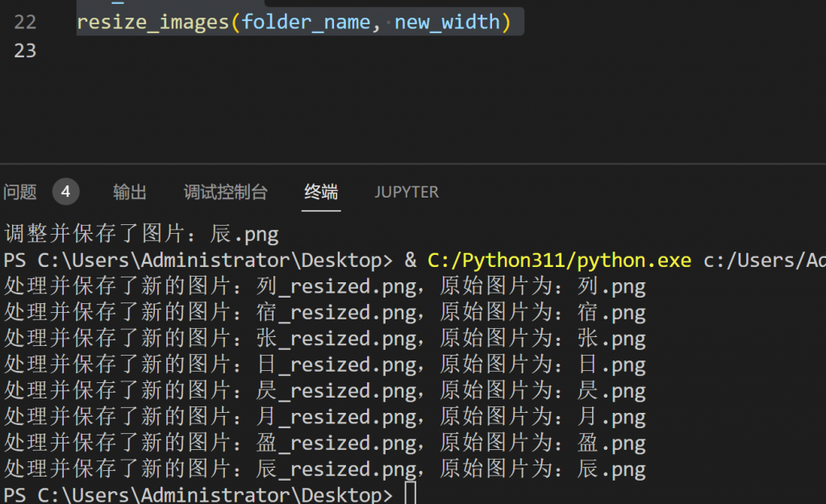Select the folder_name argument in line 22

coord(309,22)
